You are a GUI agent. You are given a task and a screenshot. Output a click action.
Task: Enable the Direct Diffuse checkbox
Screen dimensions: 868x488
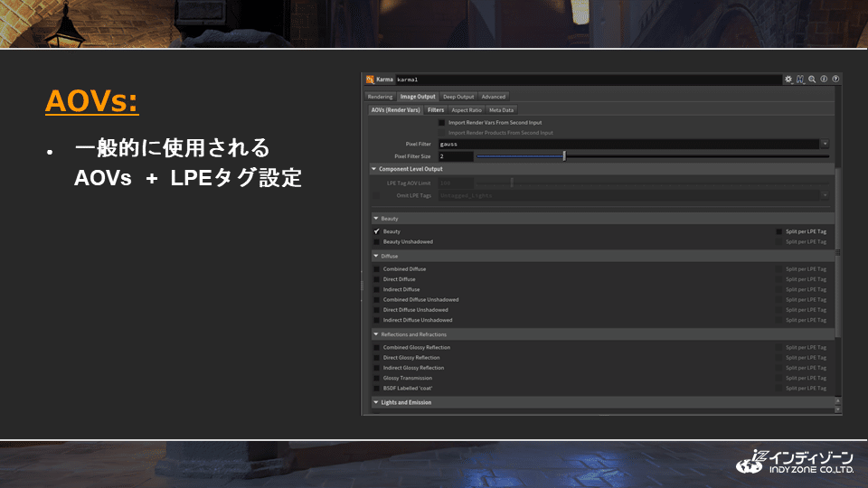tap(377, 279)
